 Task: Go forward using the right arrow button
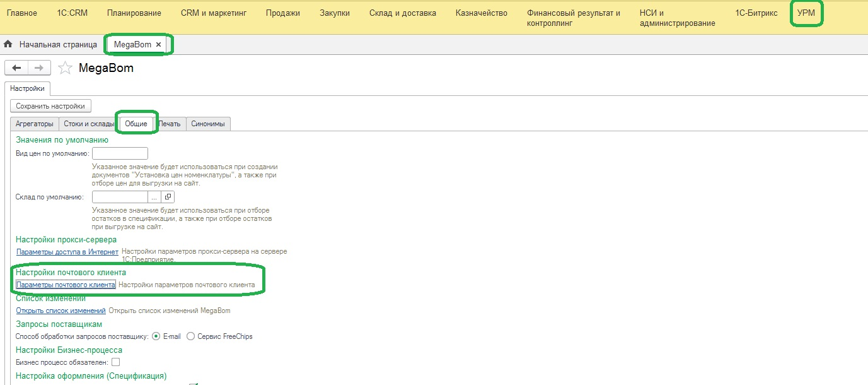(38, 68)
